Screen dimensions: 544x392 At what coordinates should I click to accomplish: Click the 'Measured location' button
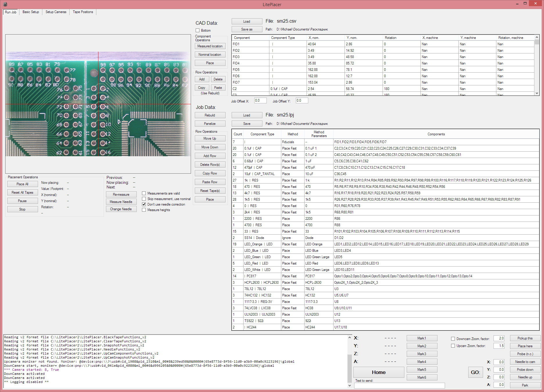point(210,46)
